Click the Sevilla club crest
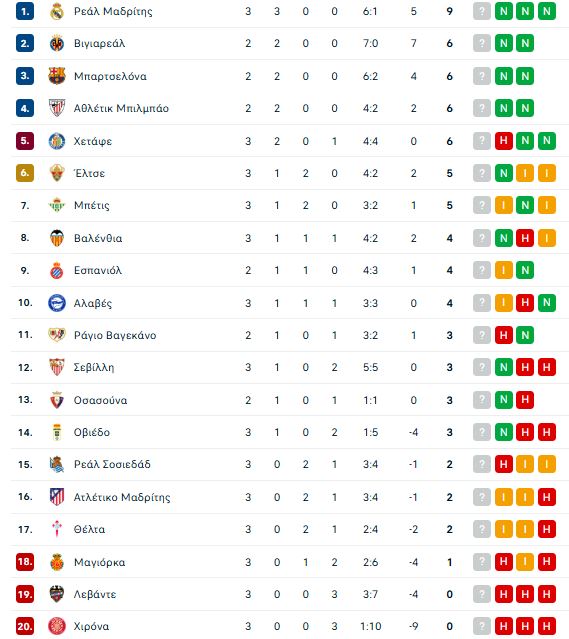Screen dimensions: 569x639 [x=57, y=367]
